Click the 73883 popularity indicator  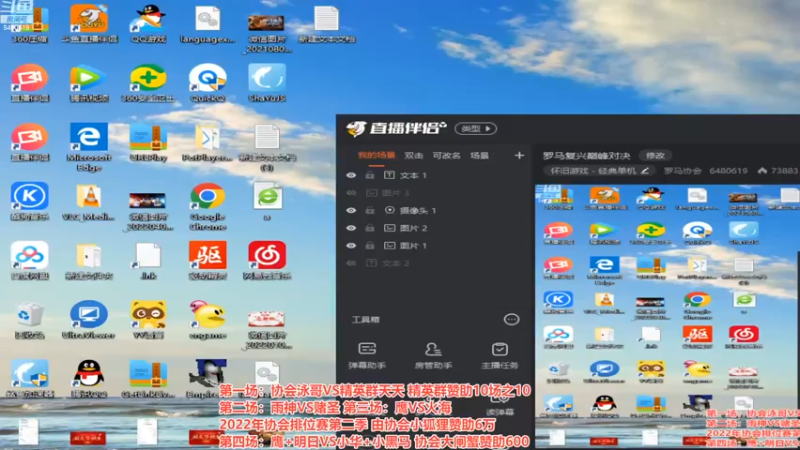(x=778, y=171)
